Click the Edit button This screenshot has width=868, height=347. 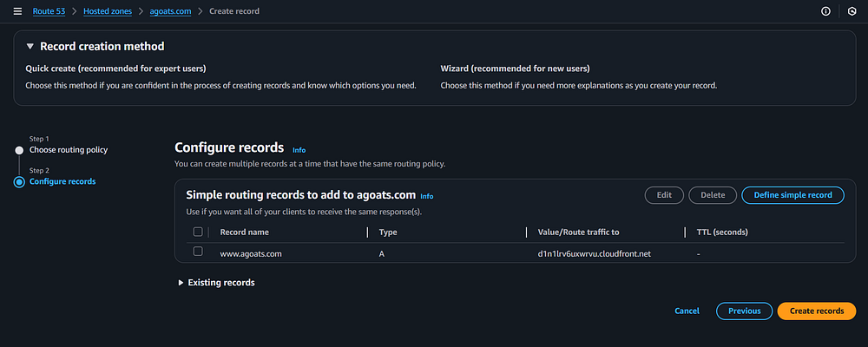tap(664, 195)
